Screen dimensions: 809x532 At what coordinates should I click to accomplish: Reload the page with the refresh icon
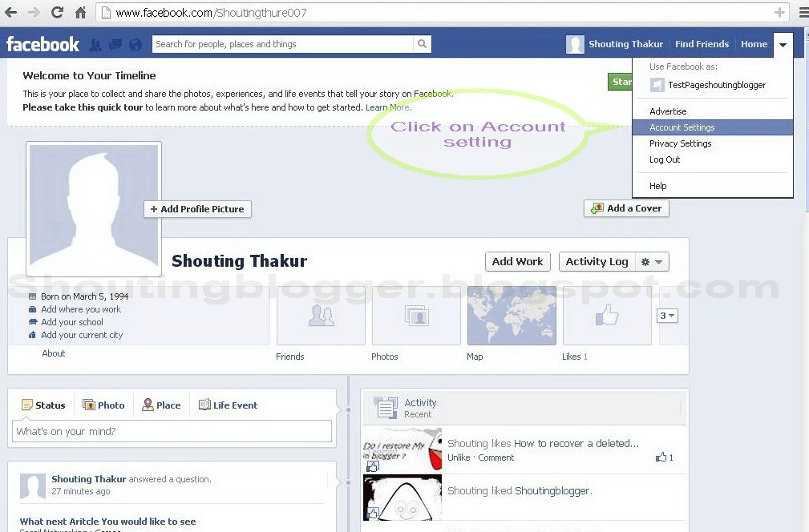tap(57, 12)
